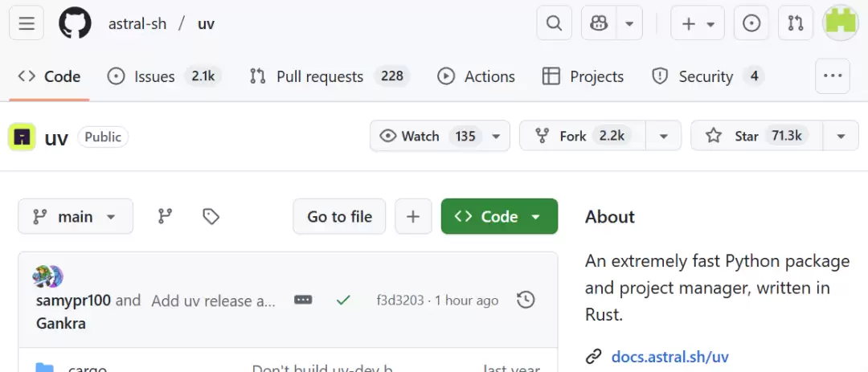
Task: Expand the commit message ellipsis
Action: tap(303, 300)
